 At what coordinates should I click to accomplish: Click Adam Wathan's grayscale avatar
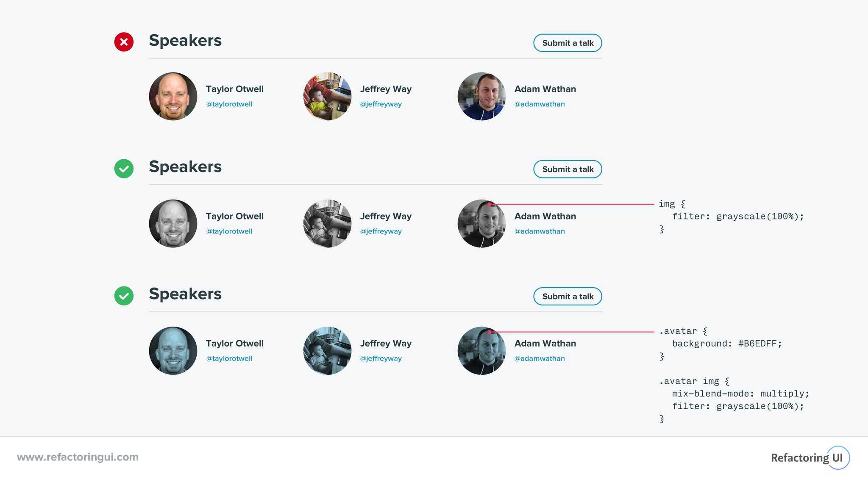pyautogui.click(x=481, y=223)
